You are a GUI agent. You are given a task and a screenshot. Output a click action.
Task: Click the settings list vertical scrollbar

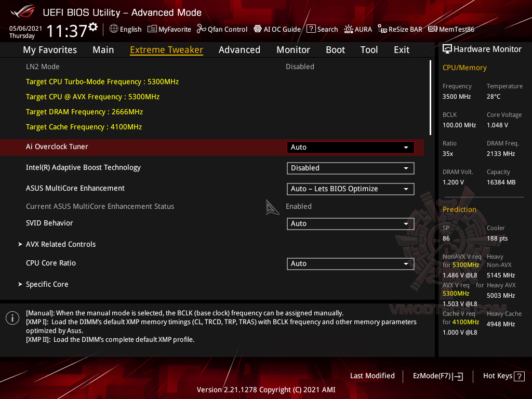tap(430, 98)
